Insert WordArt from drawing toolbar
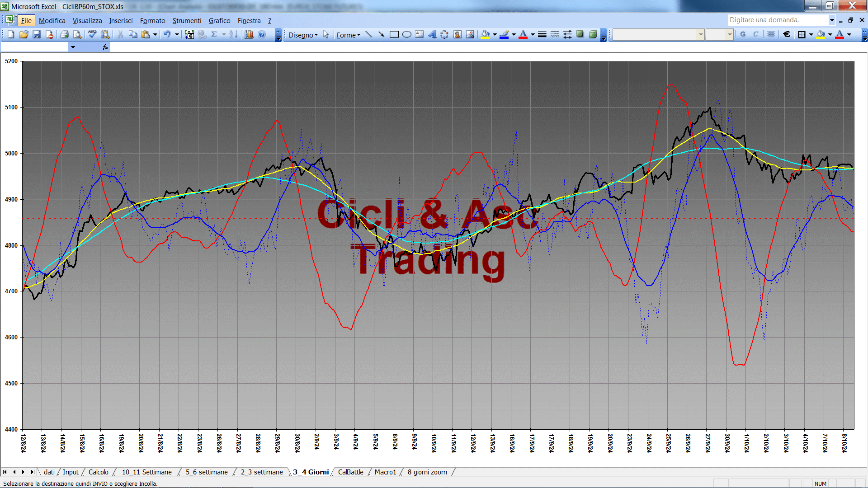The width and height of the screenshot is (868, 488). coord(432,35)
